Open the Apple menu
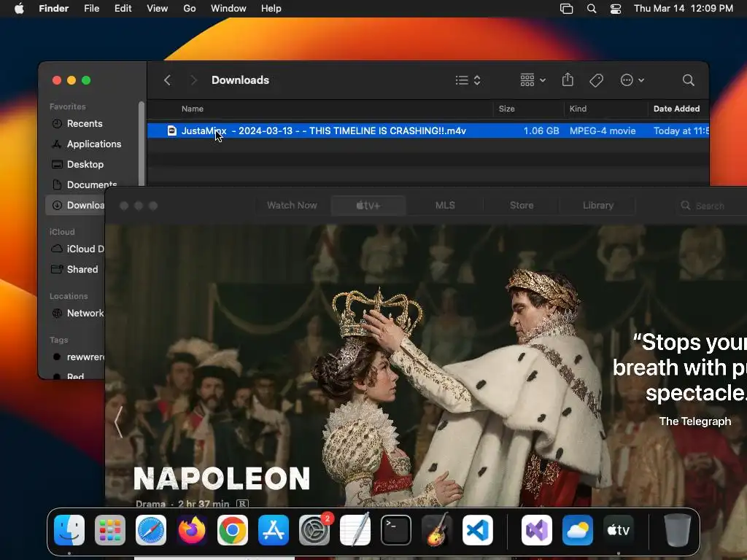Image resolution: width=747 pixels, height=560 pixels. 19,9
